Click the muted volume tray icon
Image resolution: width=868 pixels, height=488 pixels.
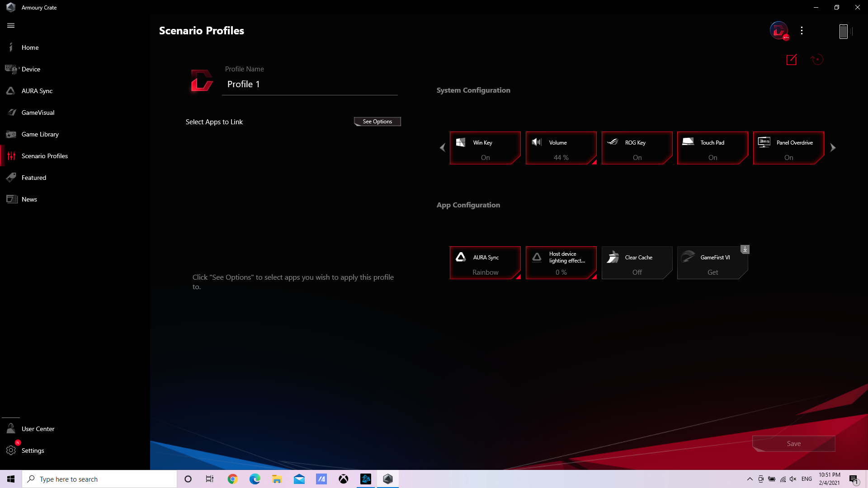point(793,479)
